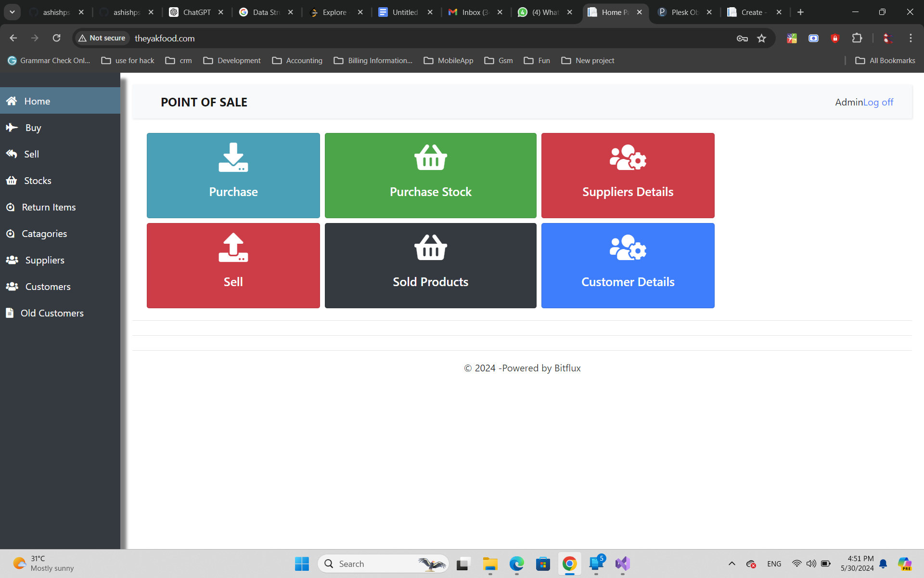Open the Chrome three-dot menu

pyautogui.click(x=911, y=38)
